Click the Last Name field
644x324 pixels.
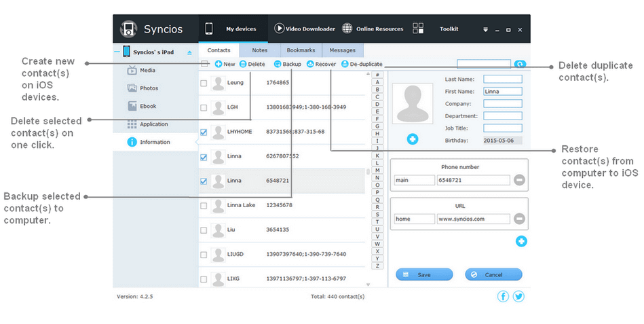pos(503,79)
